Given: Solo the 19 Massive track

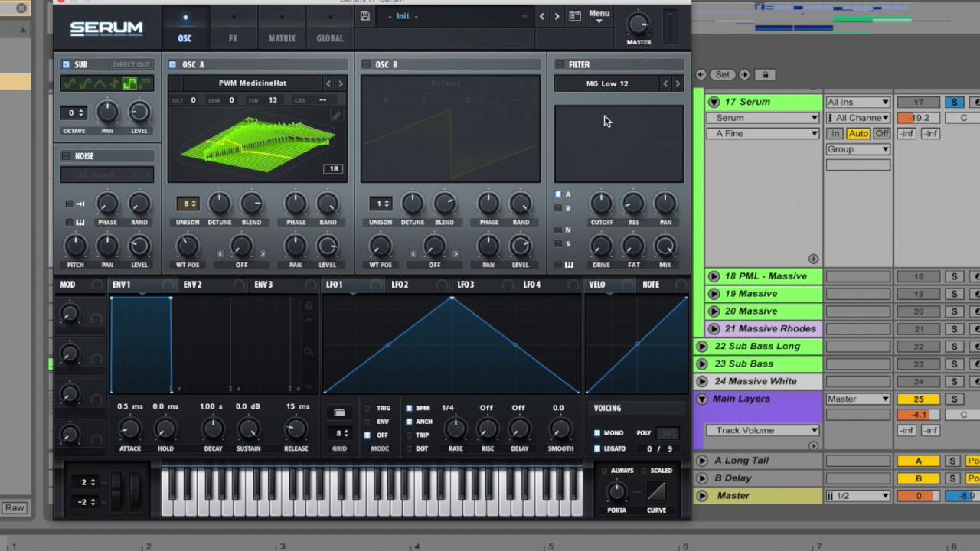Looking at the screenshot, I should (x=954, y=294).
